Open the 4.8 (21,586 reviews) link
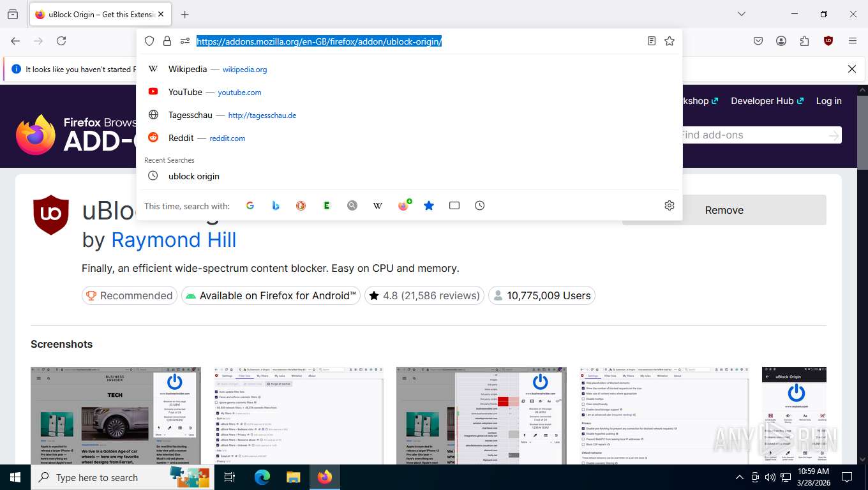868x490 pixels. 424,295
